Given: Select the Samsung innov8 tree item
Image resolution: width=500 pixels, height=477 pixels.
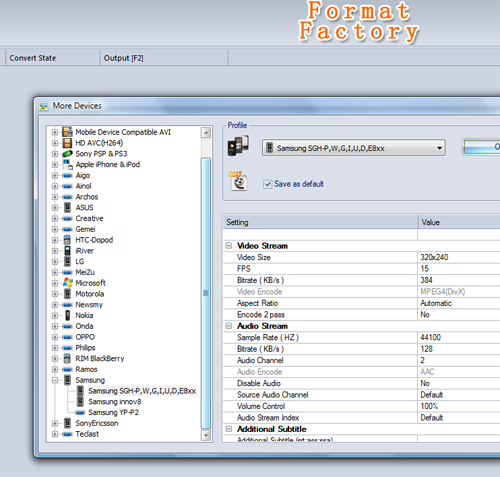Looking at the screenshot, I should pos(115,402).
